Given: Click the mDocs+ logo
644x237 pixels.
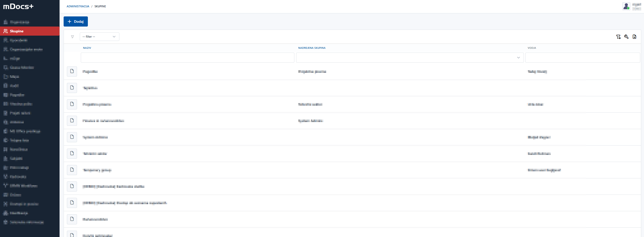Looking at the screenshot, I should coord(18,7).
